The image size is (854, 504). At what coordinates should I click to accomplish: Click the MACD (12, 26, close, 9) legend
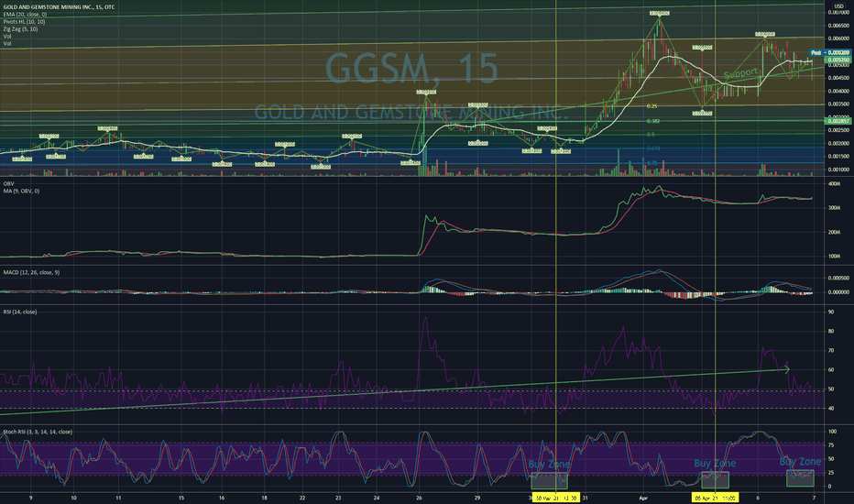(x=31, y=272)
